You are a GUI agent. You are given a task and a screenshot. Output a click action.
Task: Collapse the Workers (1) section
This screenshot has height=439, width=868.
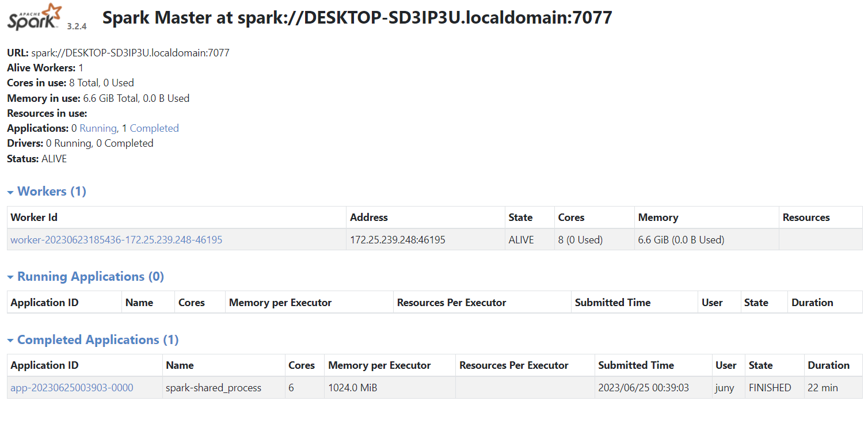tap(47, 192)
